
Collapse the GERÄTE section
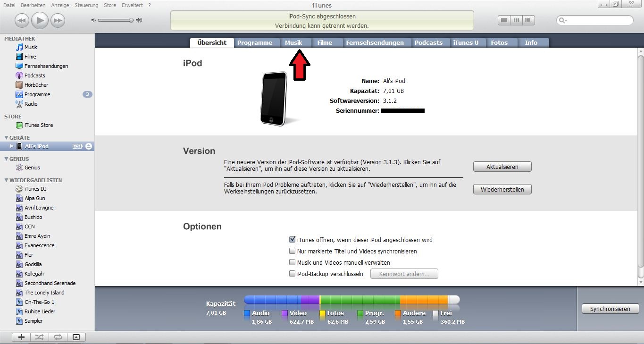click(6, 138)
